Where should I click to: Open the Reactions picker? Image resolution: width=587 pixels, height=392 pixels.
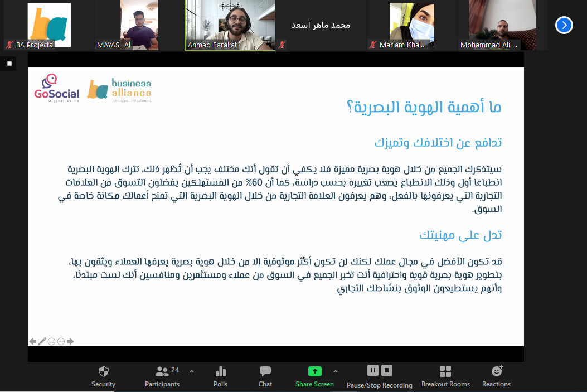(496, 376)
